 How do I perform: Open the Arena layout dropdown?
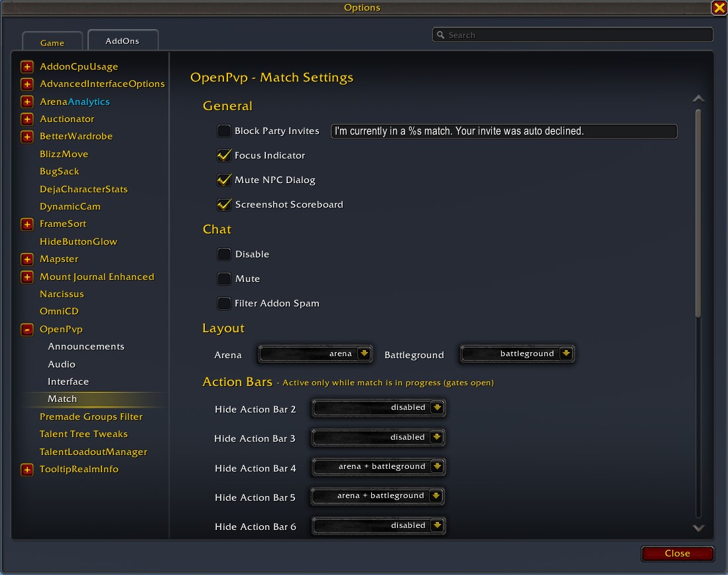point(315,354)
